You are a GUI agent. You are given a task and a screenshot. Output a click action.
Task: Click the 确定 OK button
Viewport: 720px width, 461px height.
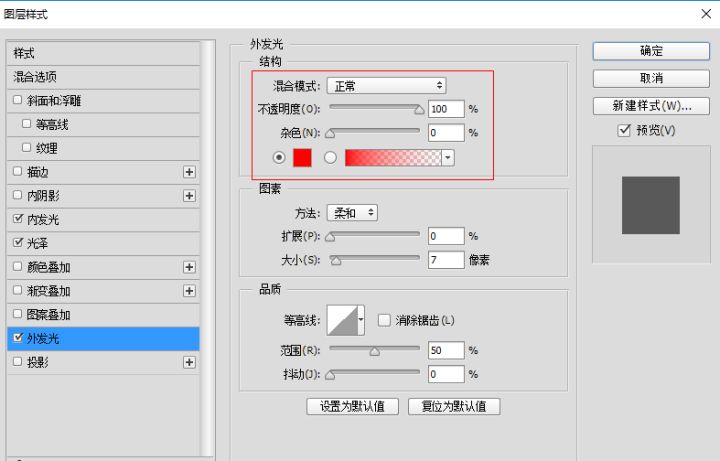651,51
